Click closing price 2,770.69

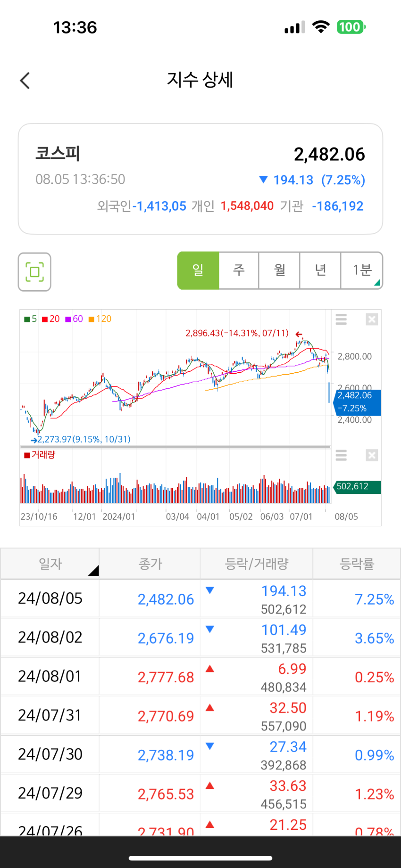(x=166, y=716)
